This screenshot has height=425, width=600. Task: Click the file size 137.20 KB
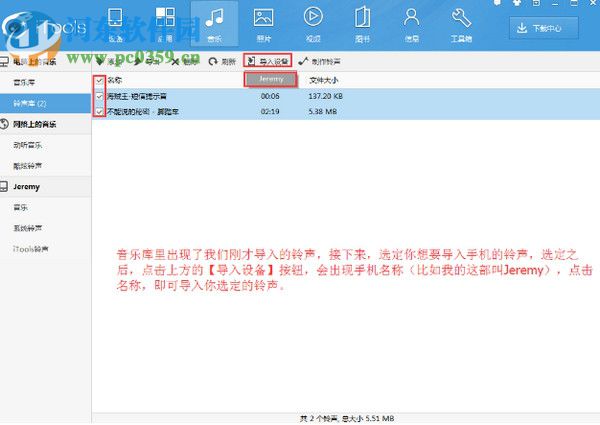325,96
